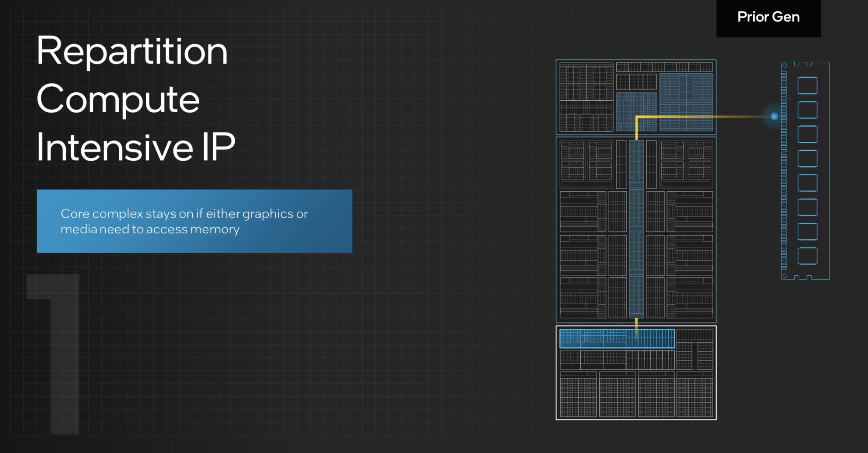The height and width of the screenshot is (453, 868).
Task: Click the blue vertical fabric strip in the die center
Action: [636, 229]
